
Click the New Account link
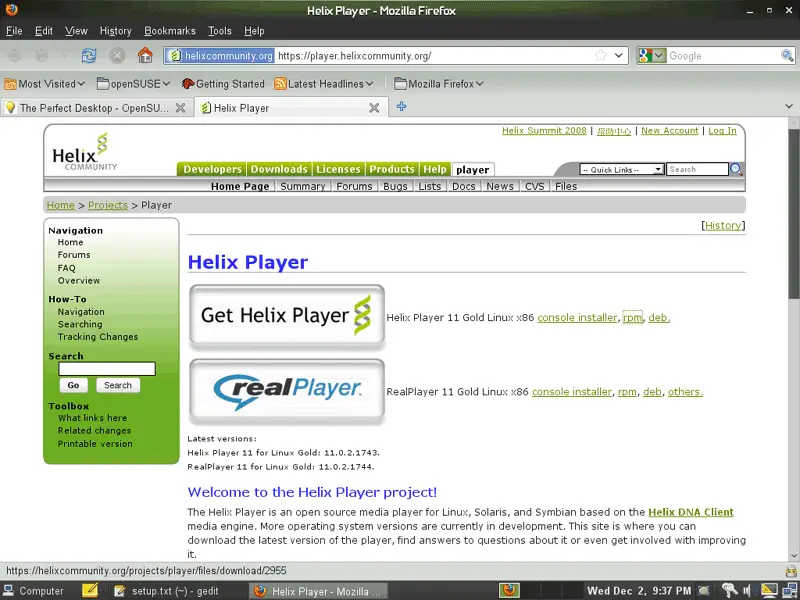coord(669,131)
